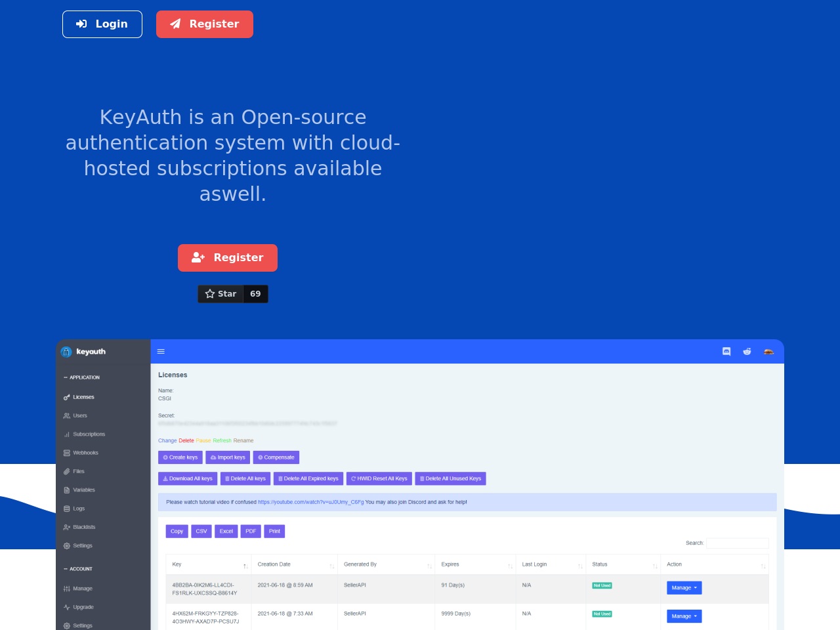Open the Reddit icon in dashboard header
The image size is (840, 630).
(x=747, y=352)
